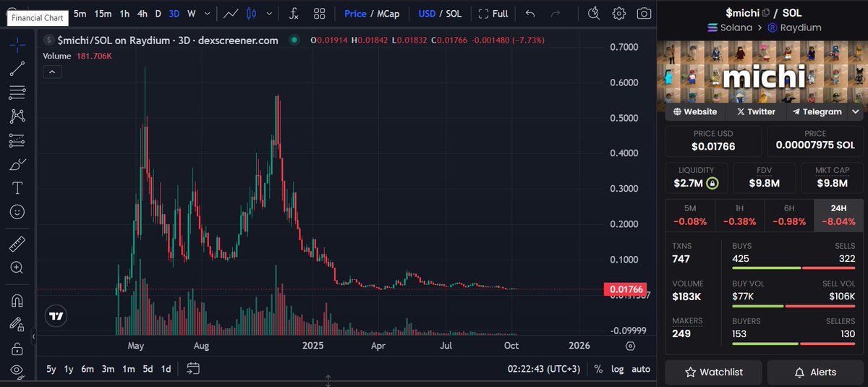The image size is (868, 387).
Task: Open the layout grid selector
Action: 319,13
